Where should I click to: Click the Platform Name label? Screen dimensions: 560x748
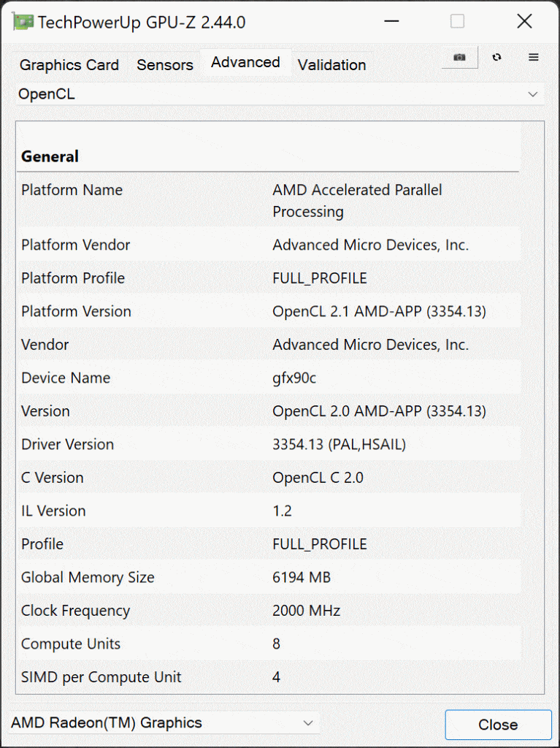coord(72,190)
